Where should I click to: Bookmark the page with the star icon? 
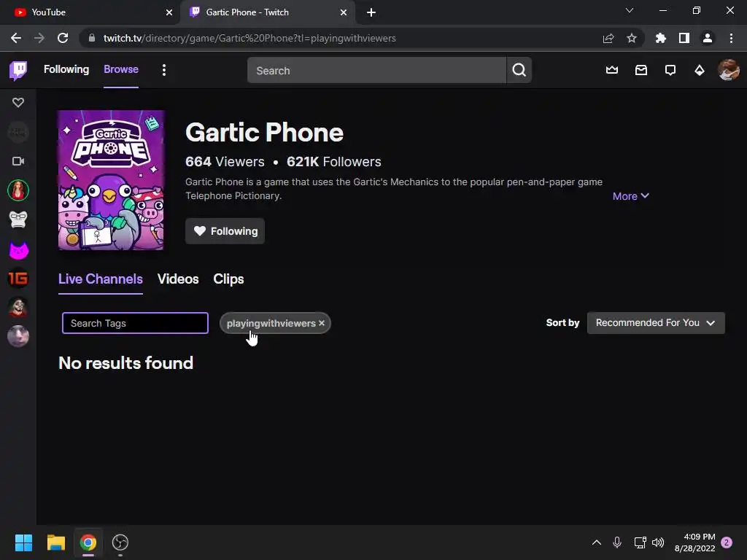(x=632, y=38)
